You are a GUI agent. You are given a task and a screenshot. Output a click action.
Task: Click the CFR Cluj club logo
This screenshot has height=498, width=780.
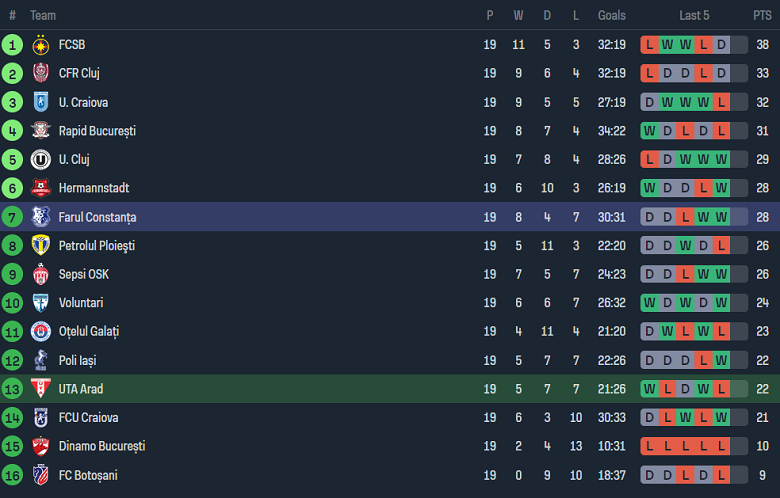click(41, 73)
